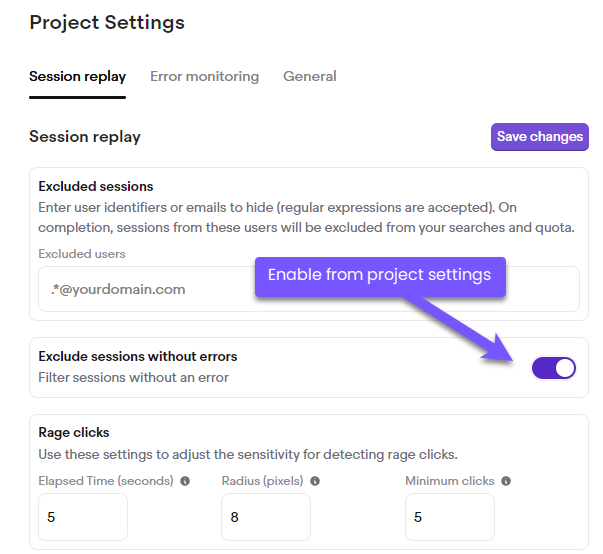This screenshot has width=603, height=554.
Task: Click the Rage clicks section heading
Action: tap(74, 433)
